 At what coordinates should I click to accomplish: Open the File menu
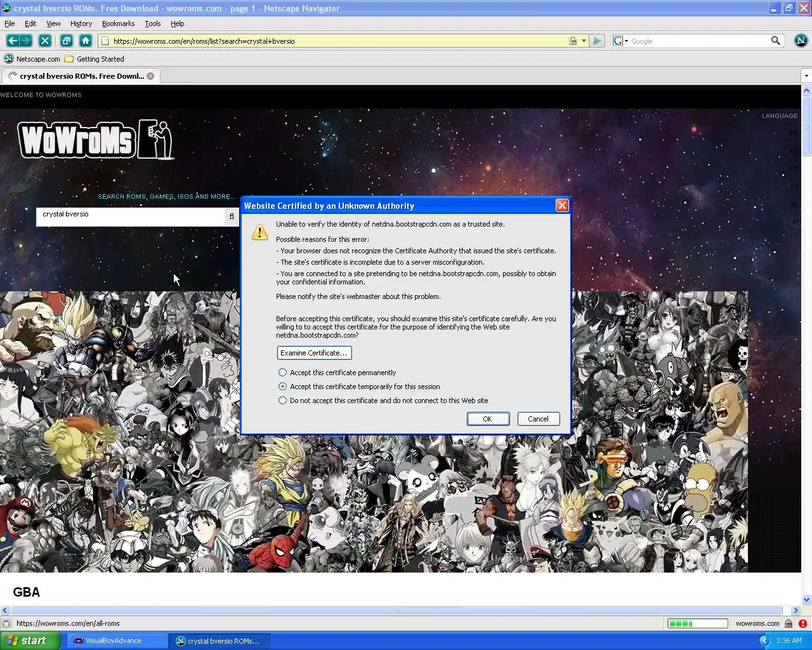pyautogui.click(x=10, y=23)
